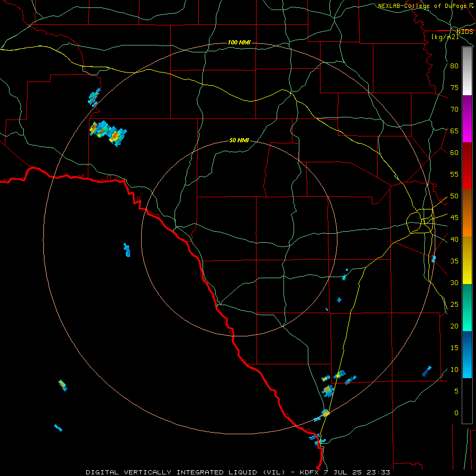
Task: Click the 55 value on the VIL scale
Action: point(454,174)
